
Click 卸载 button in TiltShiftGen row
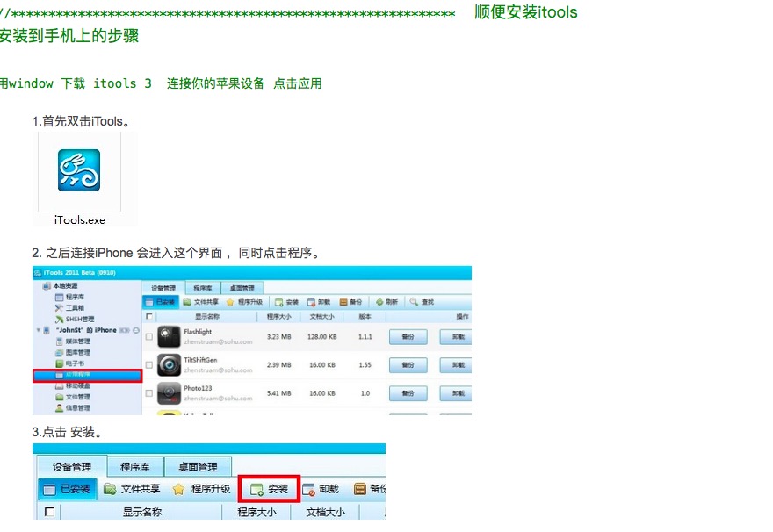457,365
